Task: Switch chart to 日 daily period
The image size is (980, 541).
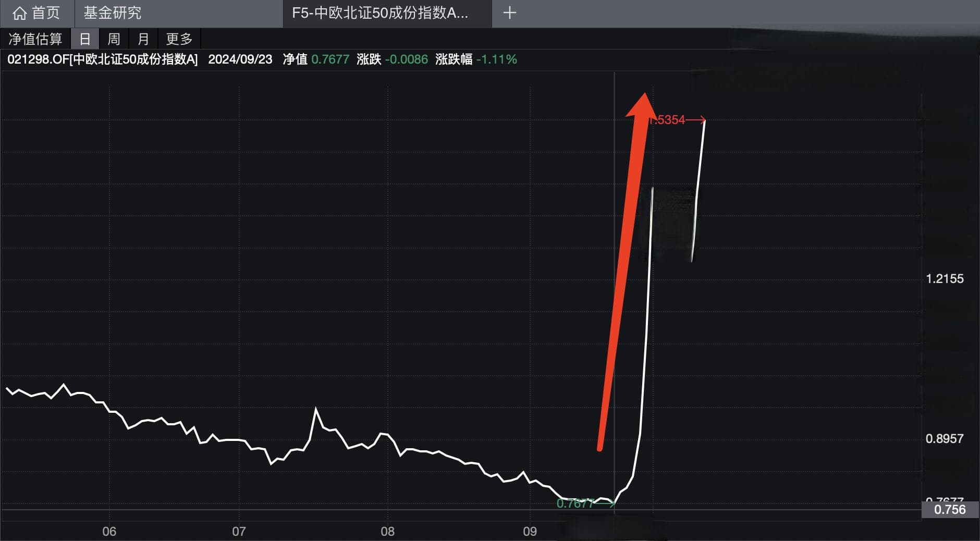Action: click(85, 39)
